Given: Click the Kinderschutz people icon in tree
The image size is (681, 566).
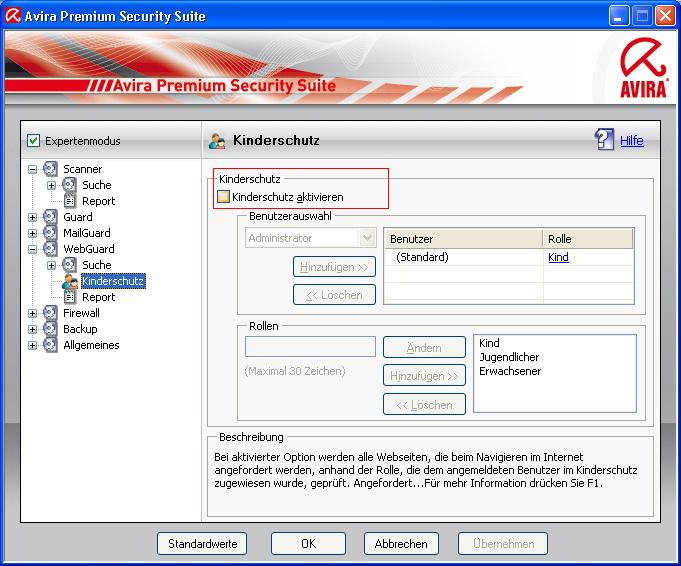Looking at the screenshot, I should (69, 281).
